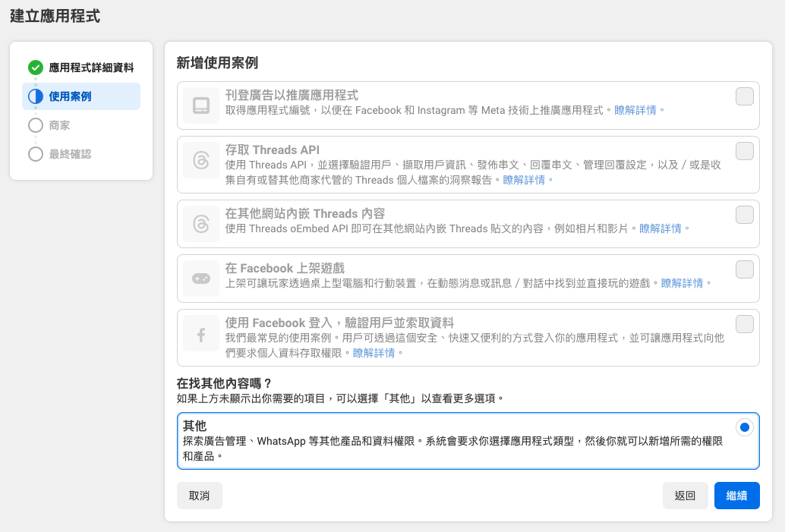Click the gamepad icon for Facebook 上架遊戲

[201, 279]
